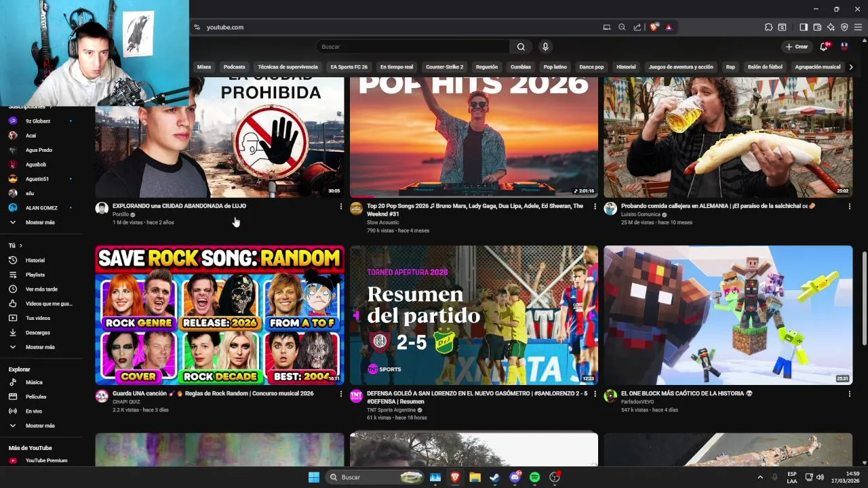868x488 pixels.
Task: Expand Mostrar más below ALAN GOMEZ subscription
Action: (41, 222)
